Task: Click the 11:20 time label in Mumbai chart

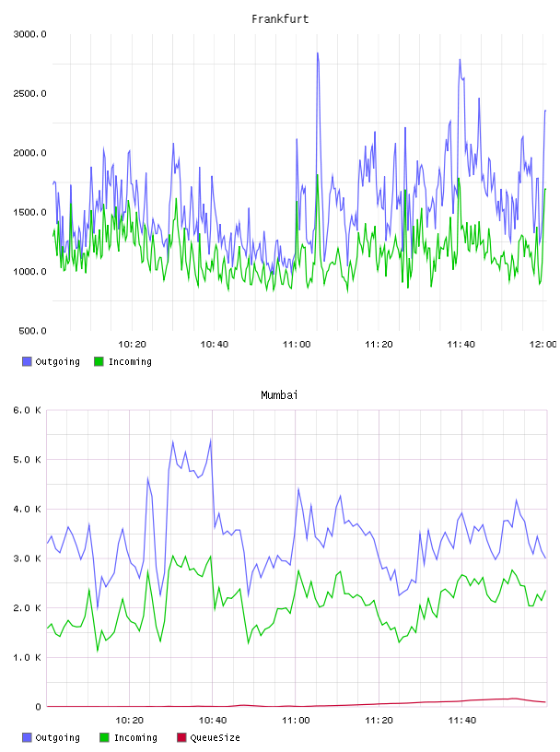Action: click(379, 721)
